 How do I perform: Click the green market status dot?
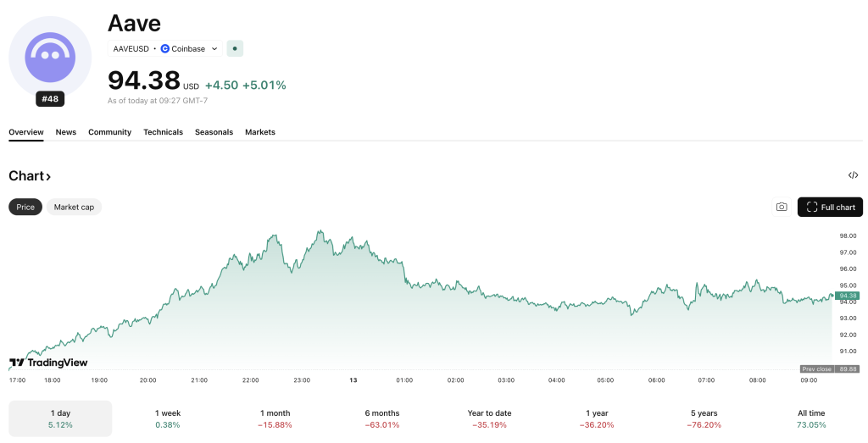click(x=235, y=49)
